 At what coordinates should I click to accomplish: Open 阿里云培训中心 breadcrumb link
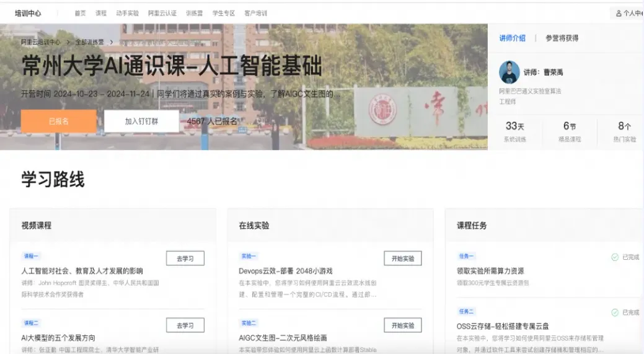41,42
